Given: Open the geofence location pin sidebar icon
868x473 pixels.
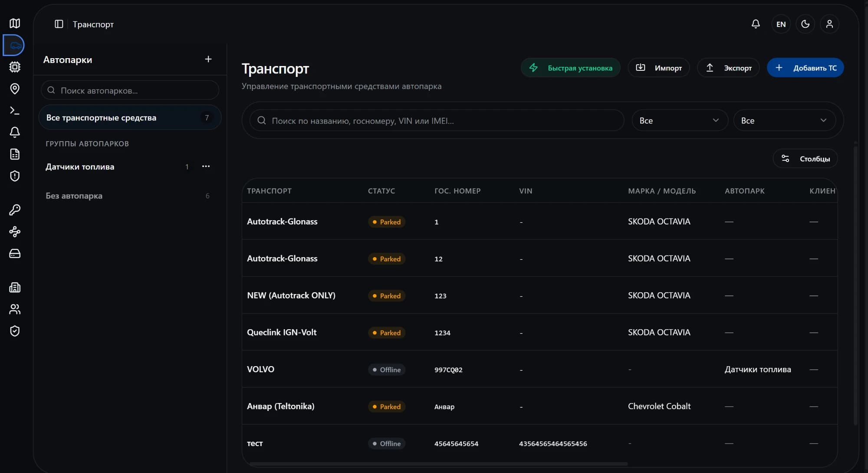Looking at the screenshot, I should tap(15, 89).
